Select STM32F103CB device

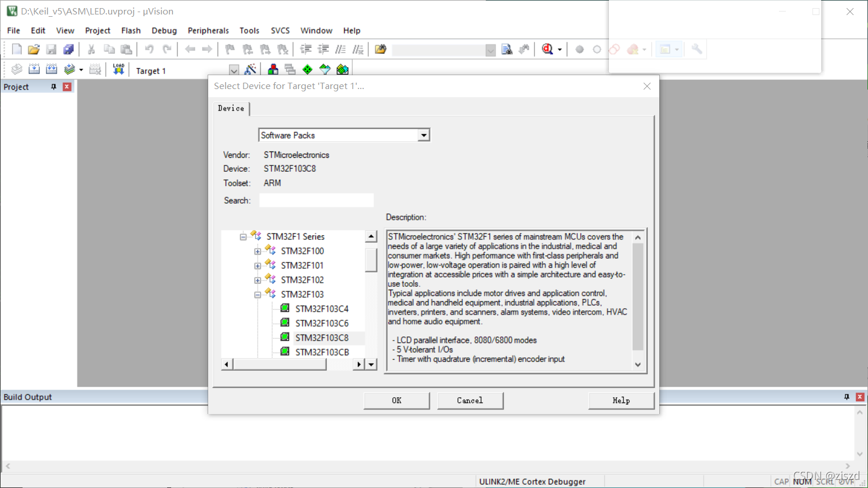point(322,352)
